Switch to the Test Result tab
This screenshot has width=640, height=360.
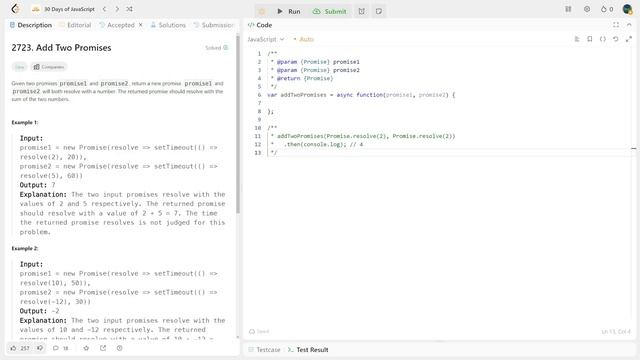[x=308, y=350]
